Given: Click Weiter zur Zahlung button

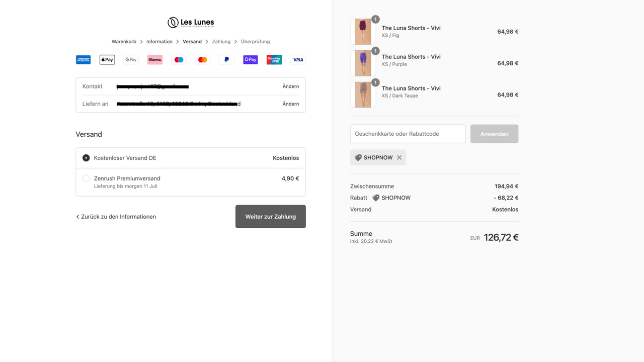Looking at the screenshot, I should pos(271,217).
